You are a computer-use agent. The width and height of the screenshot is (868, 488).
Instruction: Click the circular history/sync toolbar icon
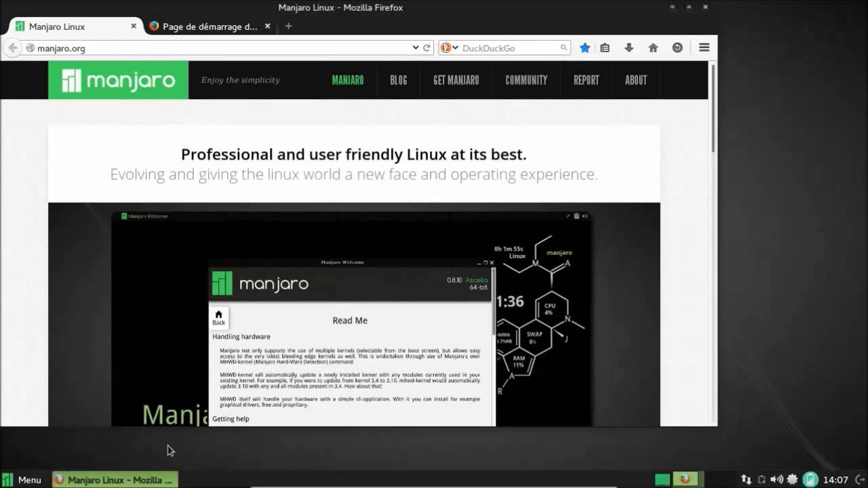pos(677,48)
